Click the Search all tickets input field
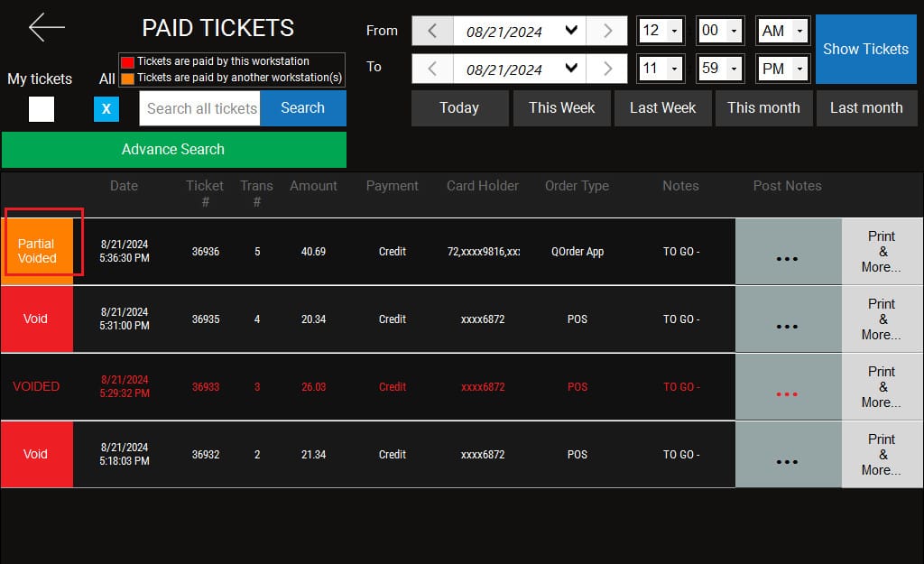This screenshot has width=924, height=564. point(200,108)
